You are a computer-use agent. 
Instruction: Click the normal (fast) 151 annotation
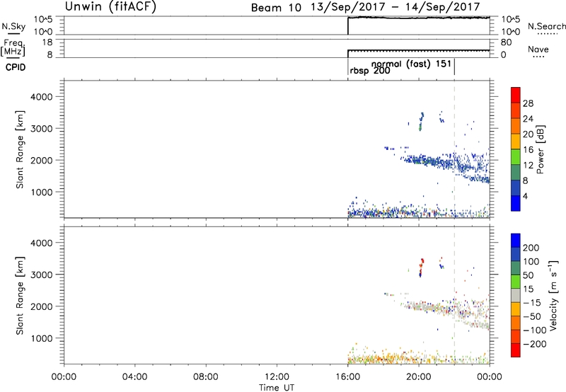pyautogui.click(x=411, y=64)
